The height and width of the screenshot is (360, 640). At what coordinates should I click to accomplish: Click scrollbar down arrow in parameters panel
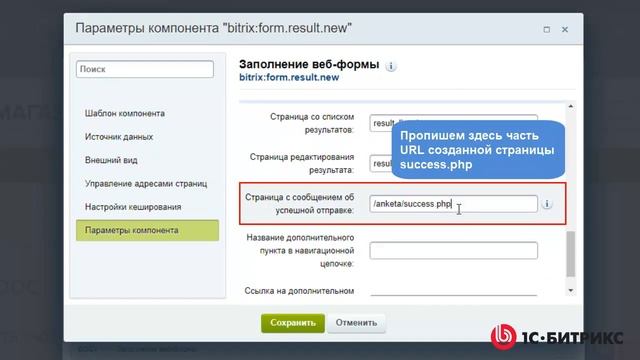pyautogui.click(x=571, y=291)
